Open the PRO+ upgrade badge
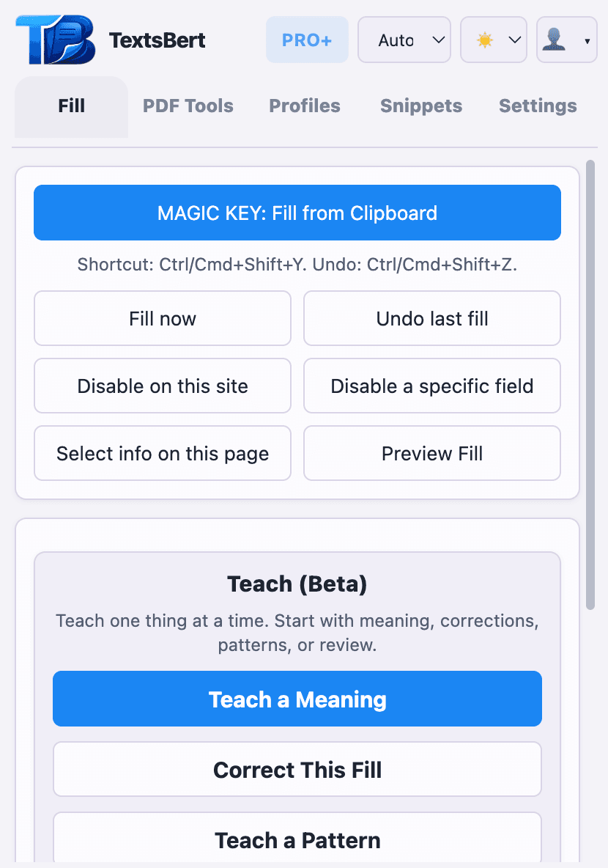608x868 pixels. pyautogui.click(x=307, y=40)
